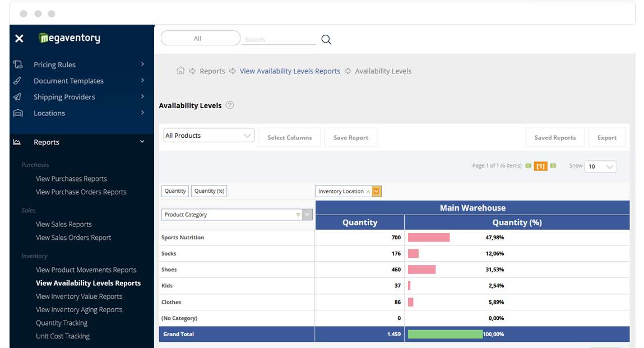Screen dimensions: 644x348
Task: Click the Search input field
Action: (279, 39)
